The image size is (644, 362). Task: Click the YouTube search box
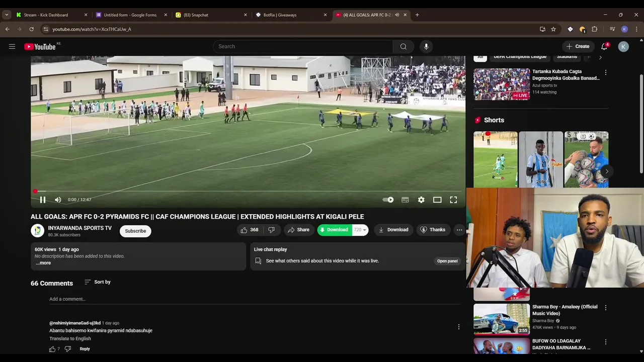(303, 46)
